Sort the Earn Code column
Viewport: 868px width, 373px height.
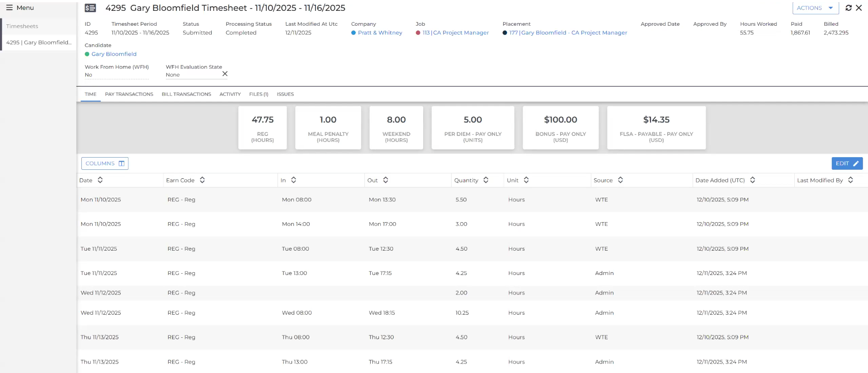[x=202, y=180]
